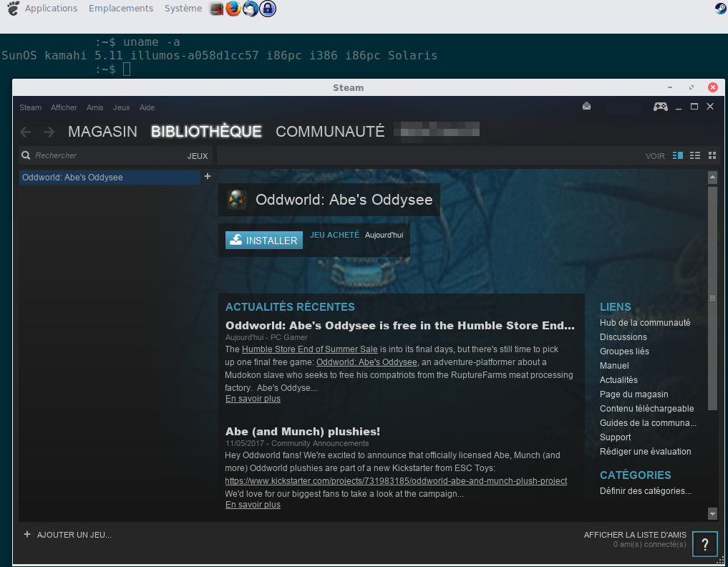This screenshot has height=567, width=728.
Task: Follow the Humble Store End of Summer Sale link
Action: (x=310, y=349)
